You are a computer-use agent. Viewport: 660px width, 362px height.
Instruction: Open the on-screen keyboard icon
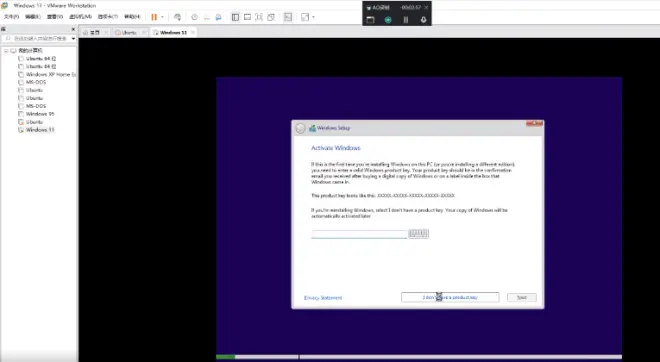[x=418, y=234]
